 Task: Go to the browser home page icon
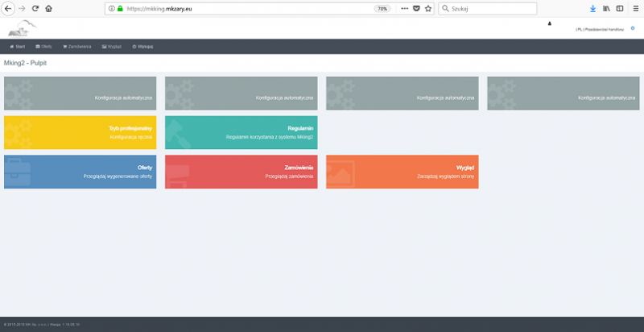[48, 8]
